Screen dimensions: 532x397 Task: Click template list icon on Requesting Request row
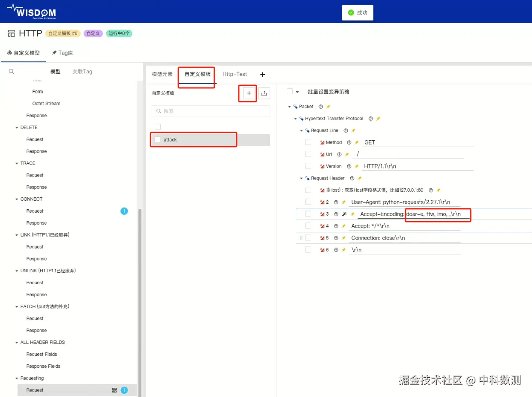[x=114, y=390]
